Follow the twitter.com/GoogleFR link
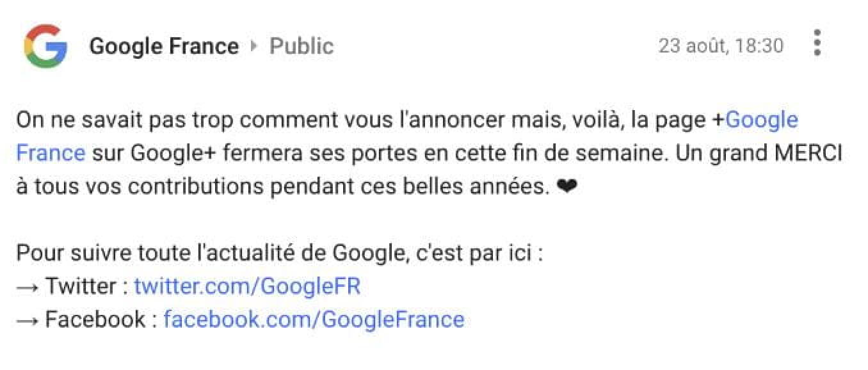This screenshot has width=868, height=370. [247, 286]
